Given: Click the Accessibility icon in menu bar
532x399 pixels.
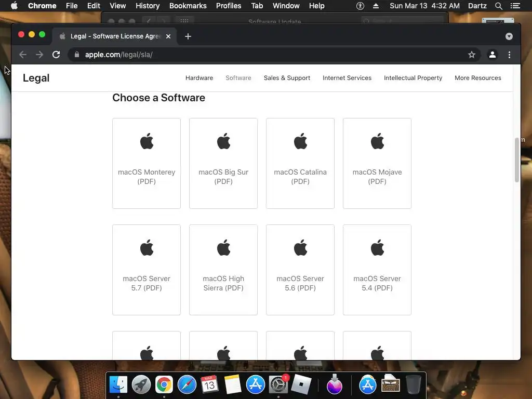Looking at the screenshot, I should click(361, 6).
